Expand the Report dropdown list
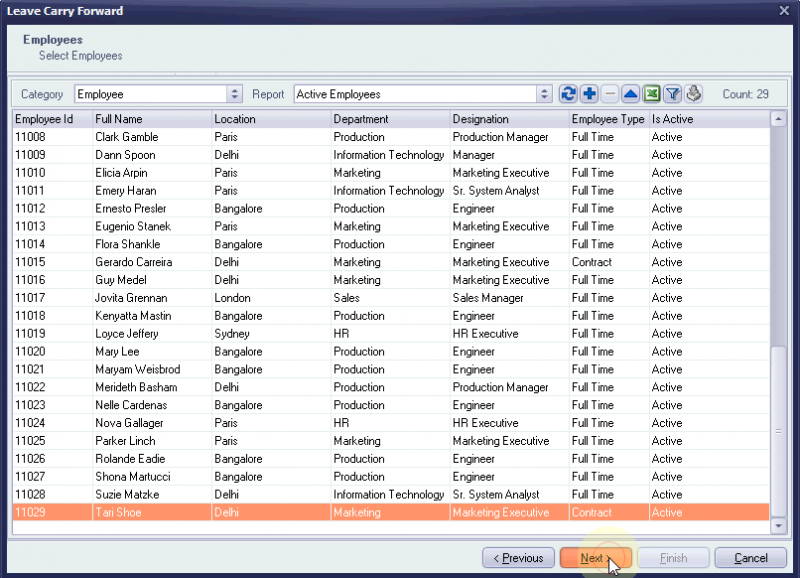This screenshot has height=578, width=800. [544, 94]
